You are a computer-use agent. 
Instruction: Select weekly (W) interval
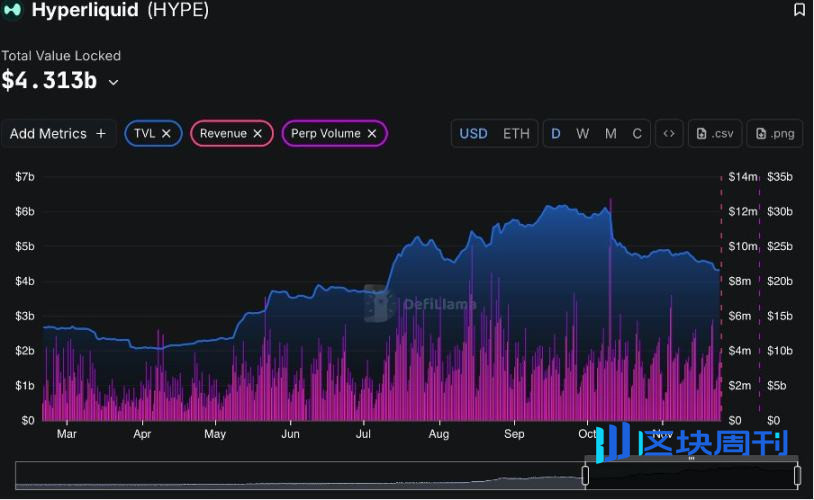pyautogui.click(x=582, y=133)
